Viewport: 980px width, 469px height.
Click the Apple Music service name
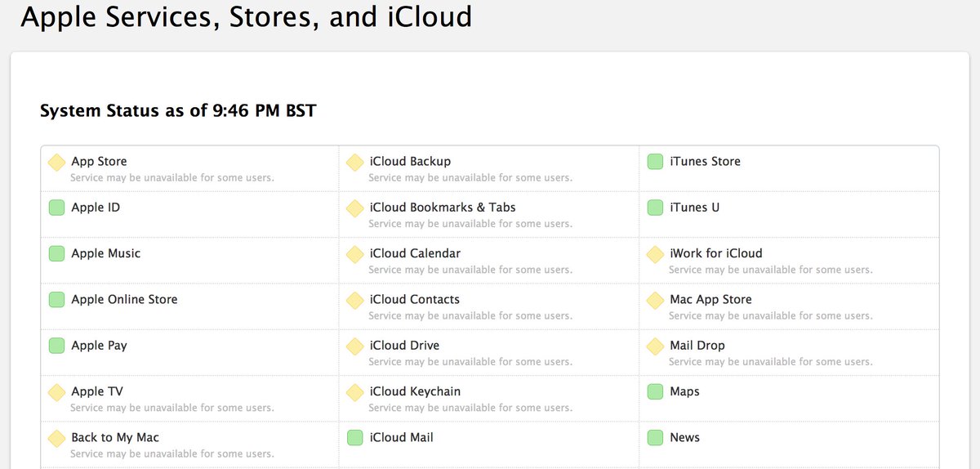click(106, 253)
